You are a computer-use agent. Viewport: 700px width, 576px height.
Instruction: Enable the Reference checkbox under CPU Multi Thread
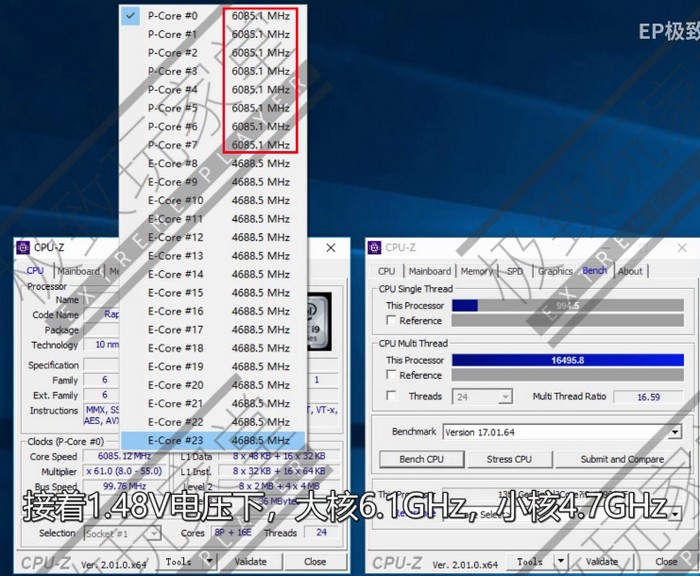click(x=392, y=376)
